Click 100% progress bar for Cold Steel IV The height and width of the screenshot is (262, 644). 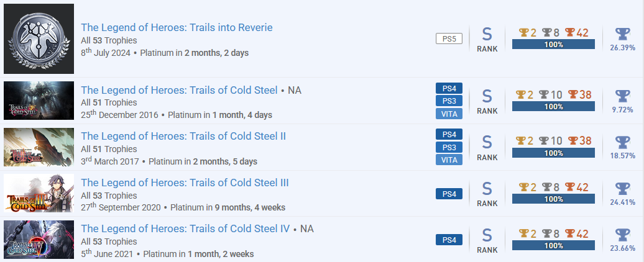tap(553, 245)
